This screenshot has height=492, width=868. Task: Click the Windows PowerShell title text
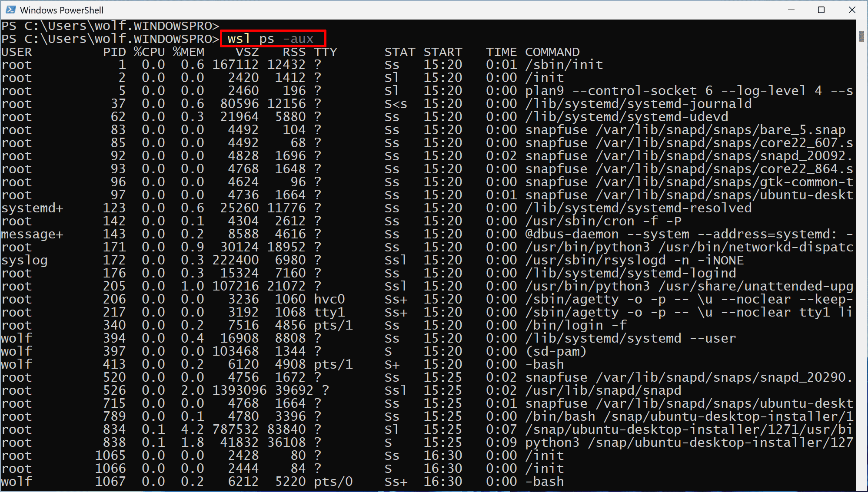click(x=61, y=10)
